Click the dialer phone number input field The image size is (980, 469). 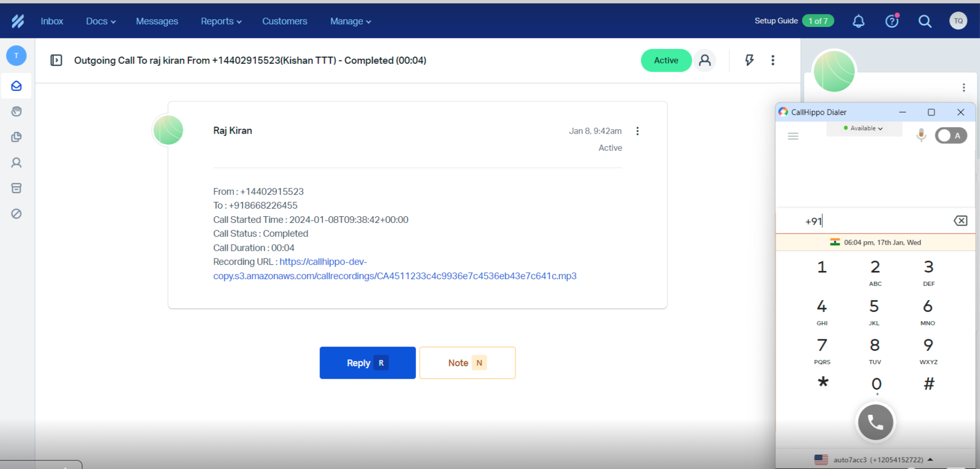(875, 221)
